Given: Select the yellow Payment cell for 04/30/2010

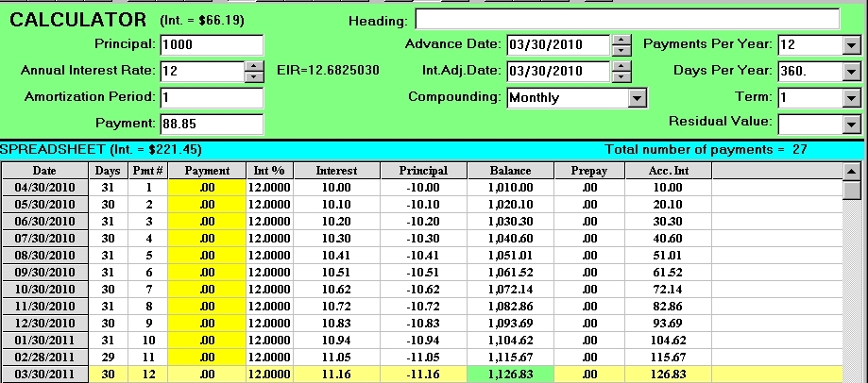Looking at the screenshot, I should [x=206, y=188].
